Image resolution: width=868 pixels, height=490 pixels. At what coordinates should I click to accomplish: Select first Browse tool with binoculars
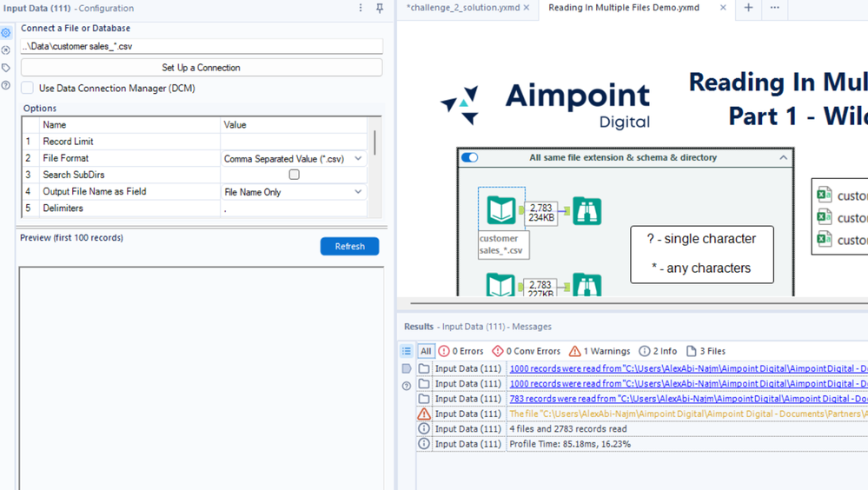[586, 210]
